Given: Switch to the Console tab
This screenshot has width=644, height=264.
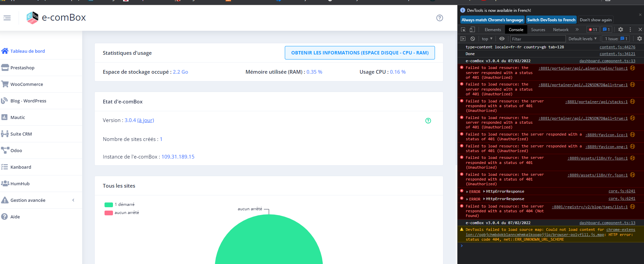Looking at the screenshot, I should tap(516, 30).
